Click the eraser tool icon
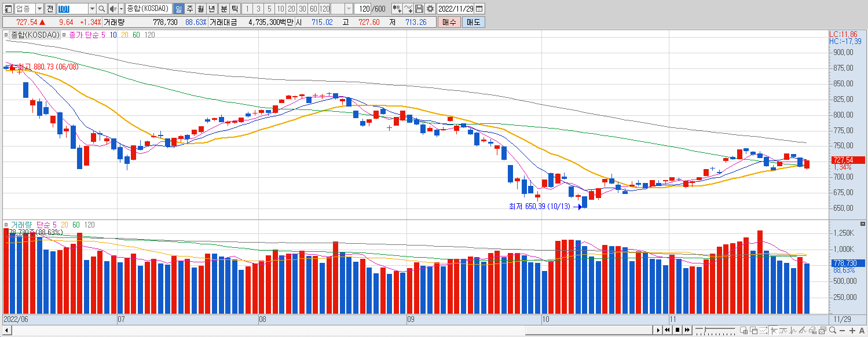The width and height of the screenshot is (868, 337). click(813, 330)
